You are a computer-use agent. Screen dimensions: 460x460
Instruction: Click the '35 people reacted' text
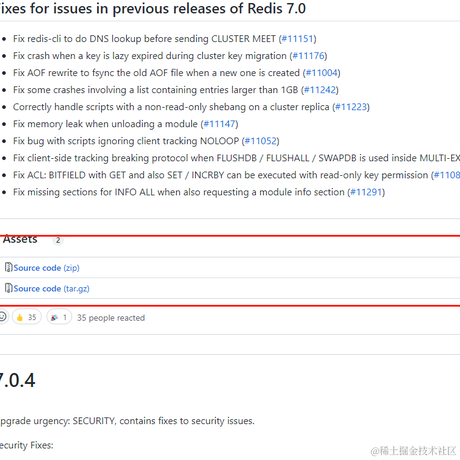[x=111, y=318]
